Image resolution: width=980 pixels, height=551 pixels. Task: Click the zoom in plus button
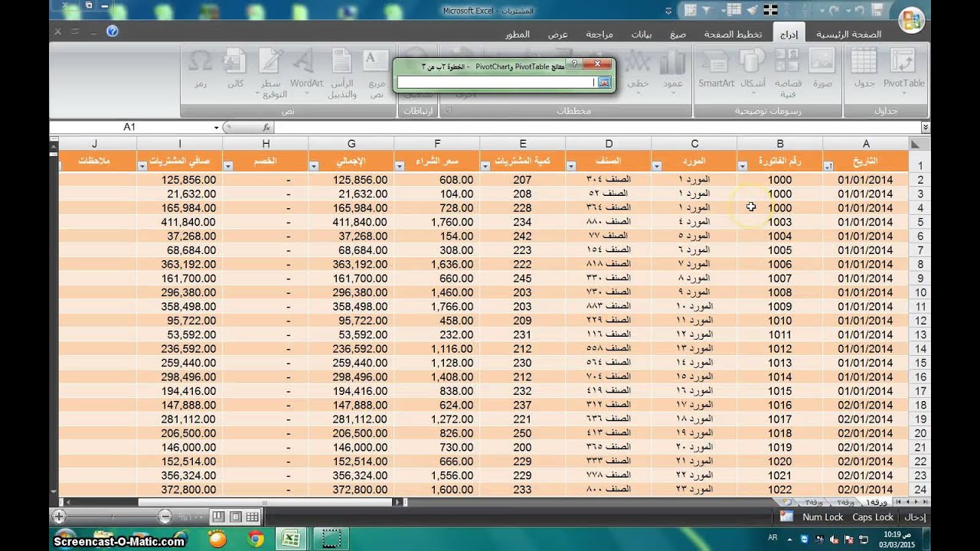point(59,517)
